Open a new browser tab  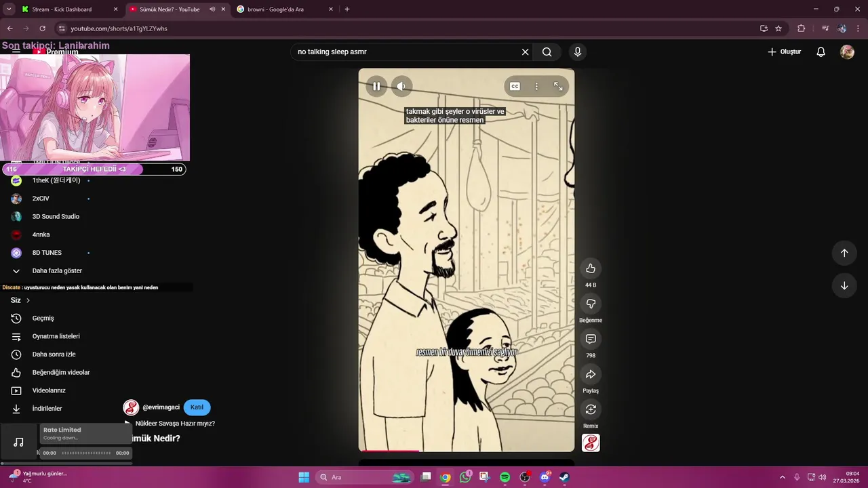click(347, 9)
